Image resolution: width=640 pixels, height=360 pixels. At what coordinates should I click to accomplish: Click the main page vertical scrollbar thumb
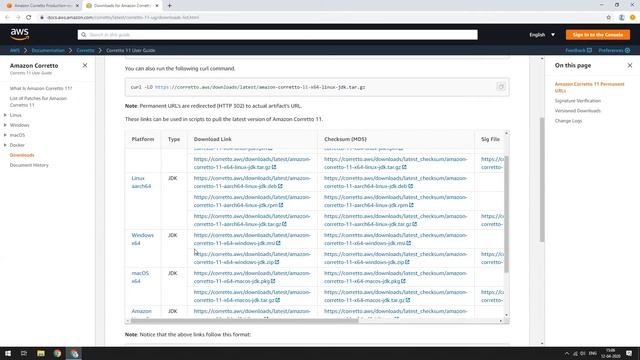tap(542, 180)
